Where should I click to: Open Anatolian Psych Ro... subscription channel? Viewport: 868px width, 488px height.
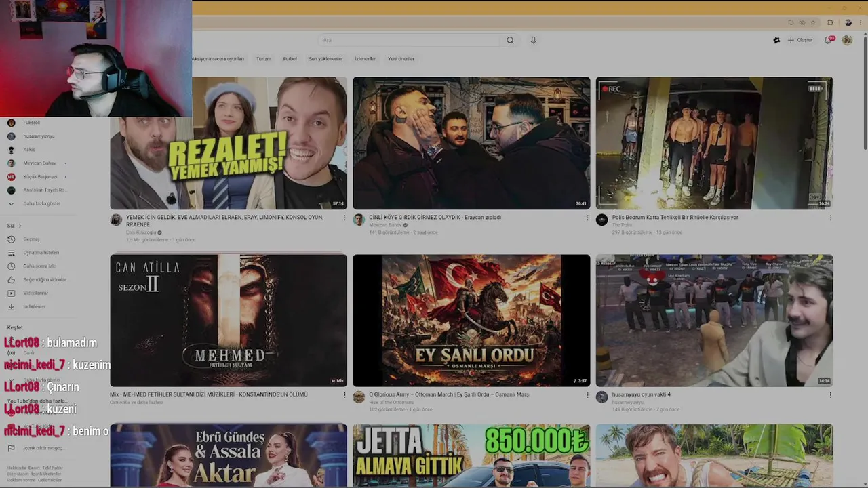point(37,190)
